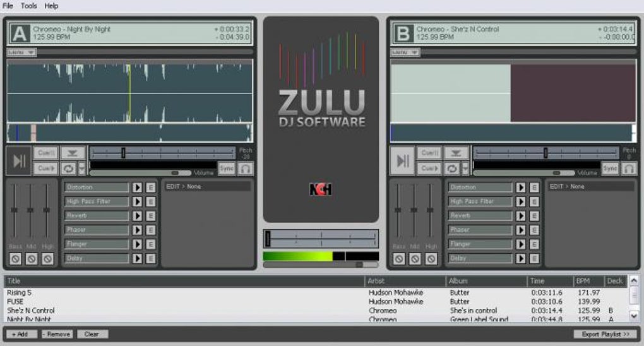Play the High Pass Filter effect on Deck A

137,202
